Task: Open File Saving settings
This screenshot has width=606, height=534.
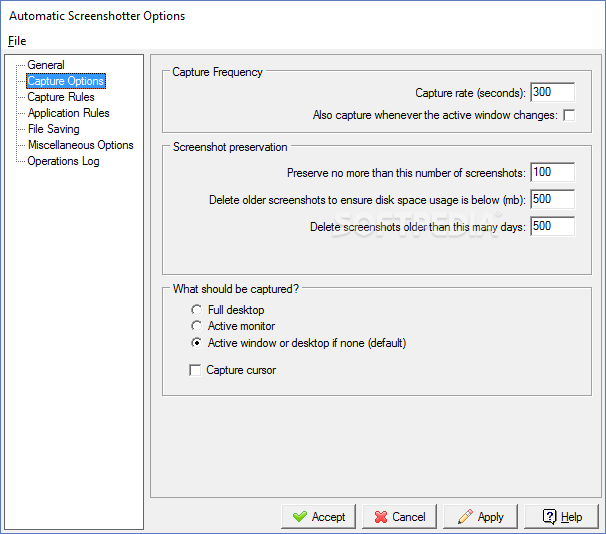Action: (53, 129)
